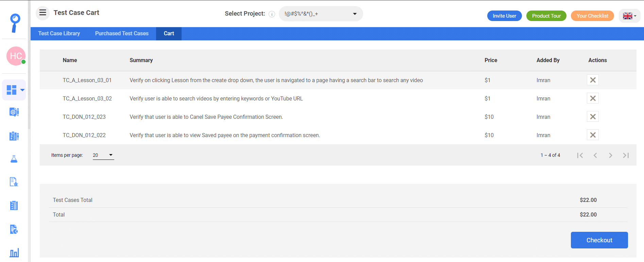Image resolution: width=644 pixels, height=262 pixels.
Task: Expand the dashboard sidebar arrow
Action: (x=22, y=90)
